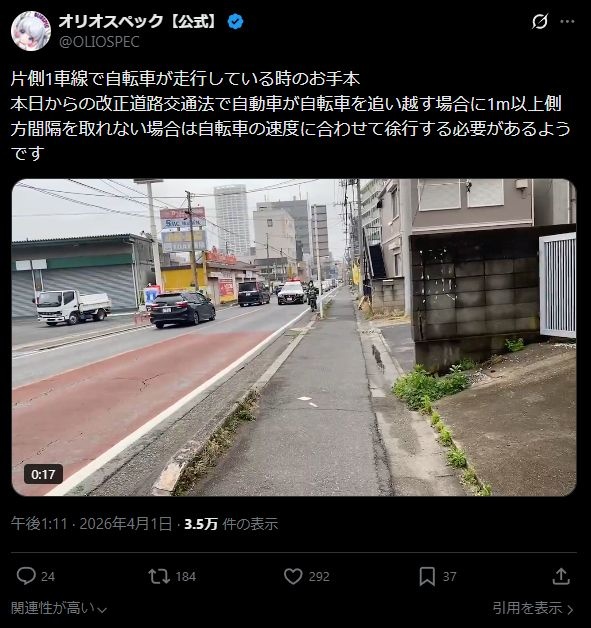591x628 pixels.
Task: Open the OLIOSPEC profile avatar
Action: pos(31,31)
